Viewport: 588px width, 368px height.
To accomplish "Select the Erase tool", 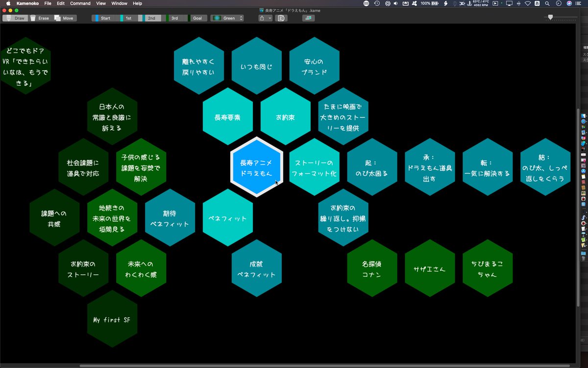I will (x=40, y=18).
